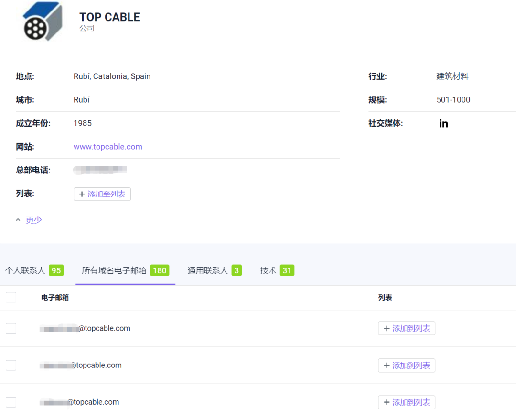Click the TOP CABLE company logo

(x=43, y=22)
